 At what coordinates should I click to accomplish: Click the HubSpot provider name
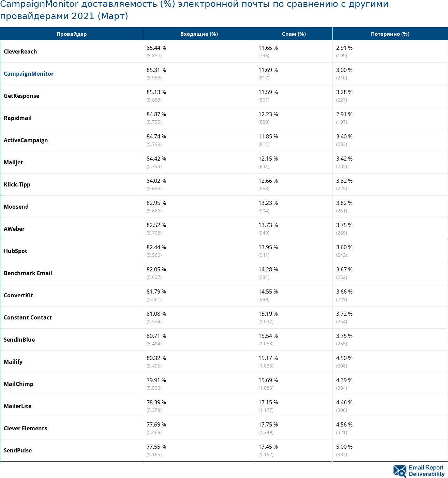[15, 251]
